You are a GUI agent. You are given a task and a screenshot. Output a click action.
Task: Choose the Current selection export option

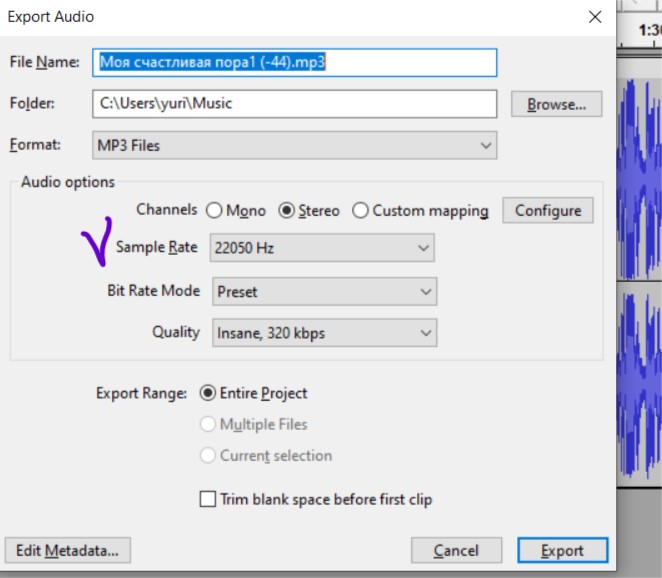[208, 455]
